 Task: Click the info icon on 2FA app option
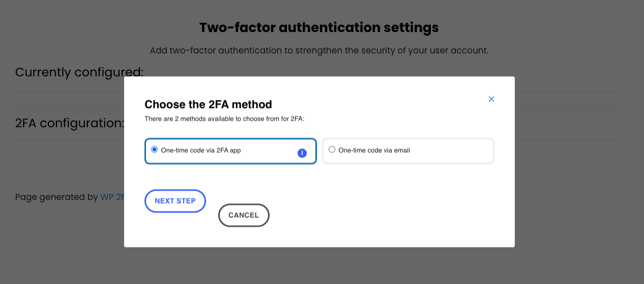(302, 153)
